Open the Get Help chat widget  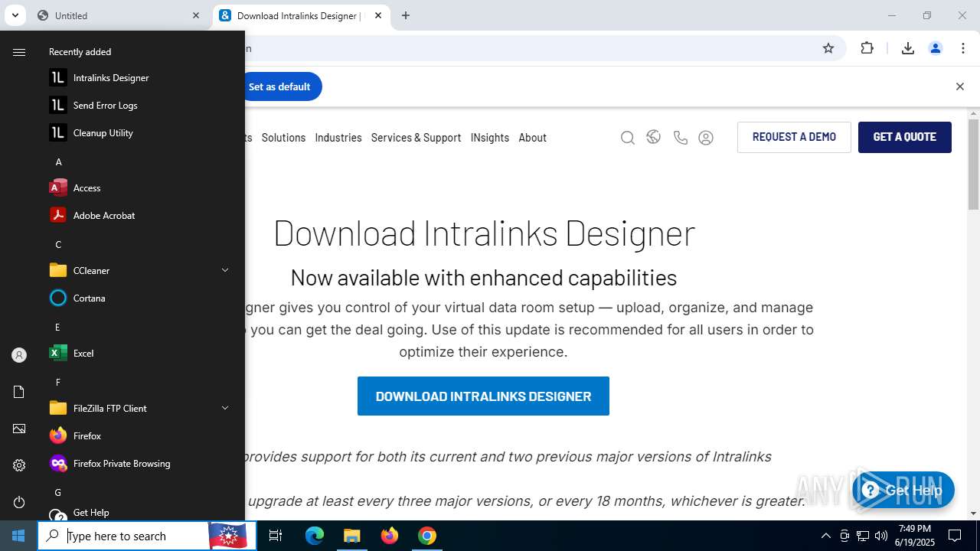[903, 491]
